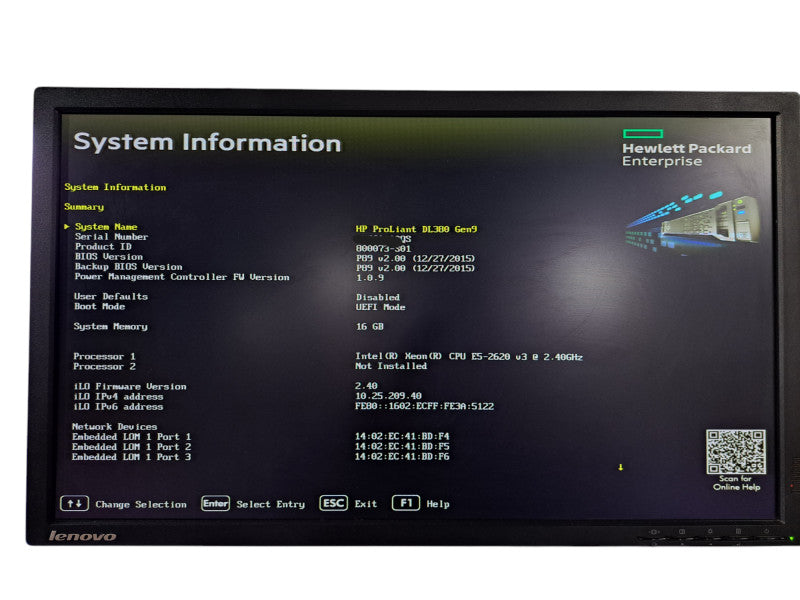Select the System Name entry
This screenshot has width=800, height=600.
point(106,227)
